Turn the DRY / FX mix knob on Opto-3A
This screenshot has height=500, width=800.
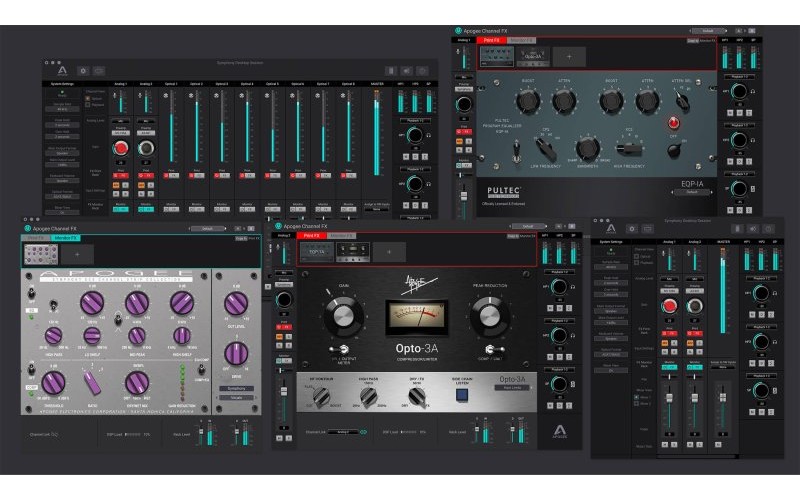click(x=417, y=395)
